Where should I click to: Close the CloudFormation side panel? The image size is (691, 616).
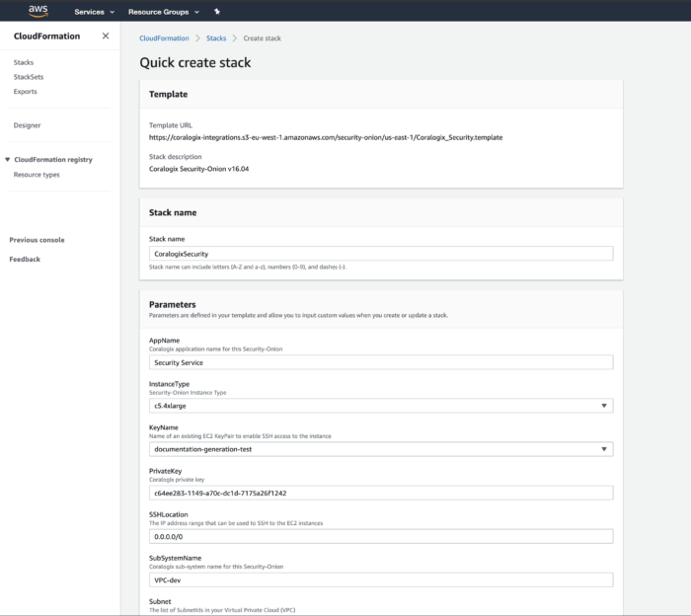tap(106, 36)
